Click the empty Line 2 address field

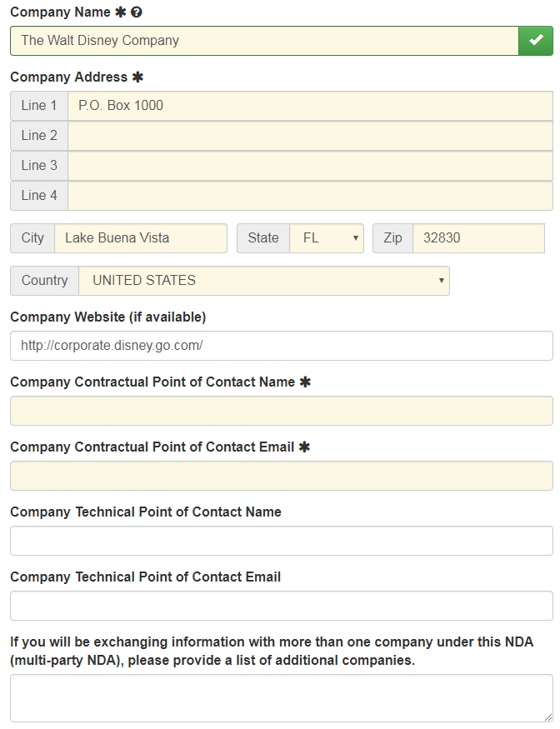pos(308,135)
